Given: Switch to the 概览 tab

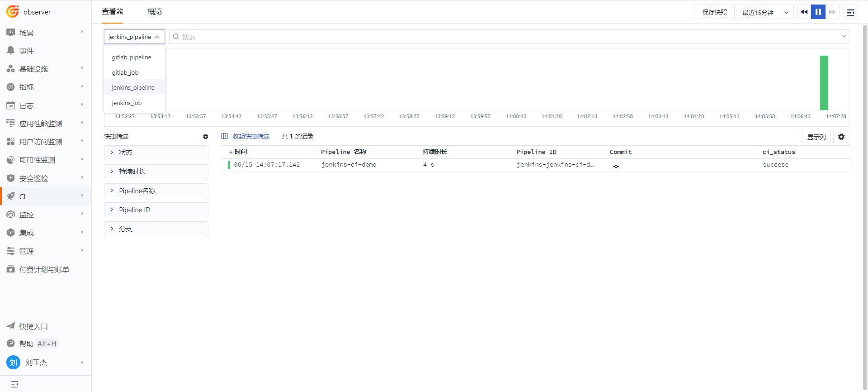Looking at the screenshot, I should pos(155,12).
